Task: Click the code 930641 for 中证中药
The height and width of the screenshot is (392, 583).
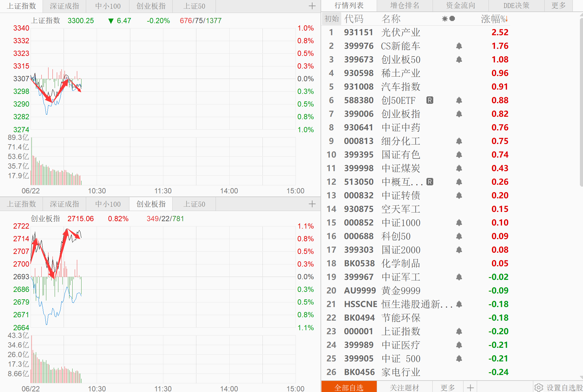Action: (359, 128)
